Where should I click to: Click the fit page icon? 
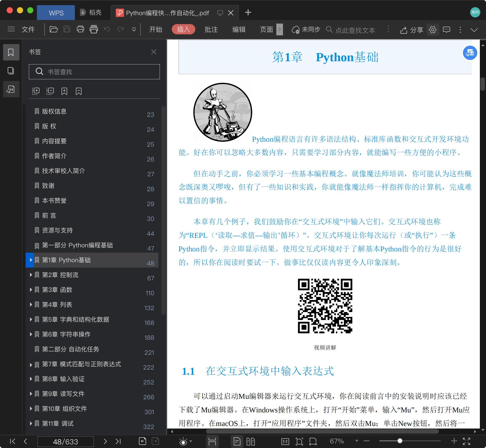tap(299, 441)
